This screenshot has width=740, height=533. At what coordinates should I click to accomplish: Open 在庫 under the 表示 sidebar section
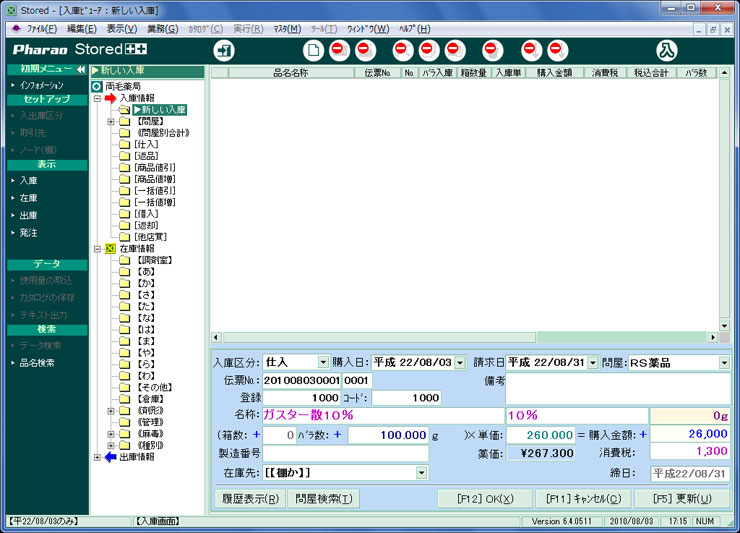pos(28,198)
